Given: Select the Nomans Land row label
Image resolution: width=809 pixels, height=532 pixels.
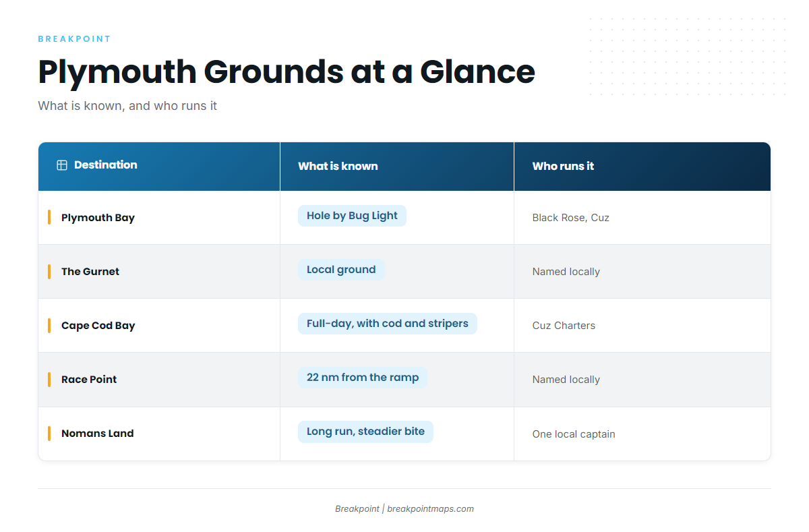Looking at the screenshot, I should point(98,434).
